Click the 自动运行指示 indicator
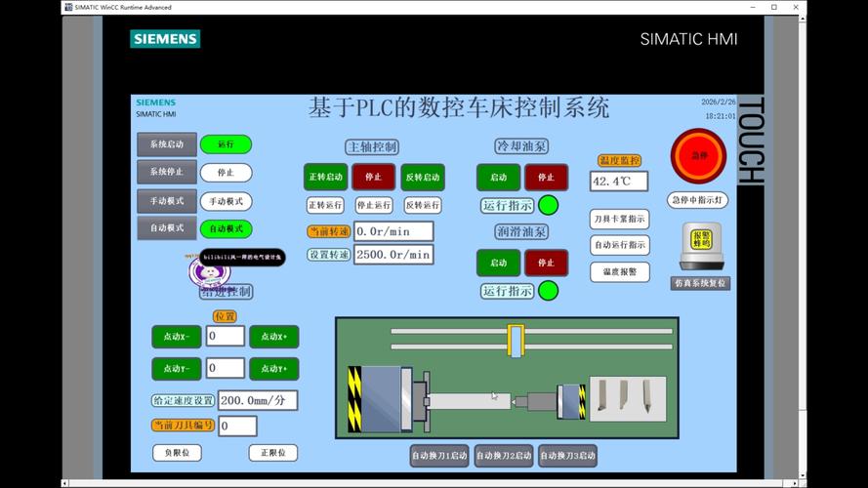Image resolution: width=868 pixels, height=488 pixels. point(619,245)
